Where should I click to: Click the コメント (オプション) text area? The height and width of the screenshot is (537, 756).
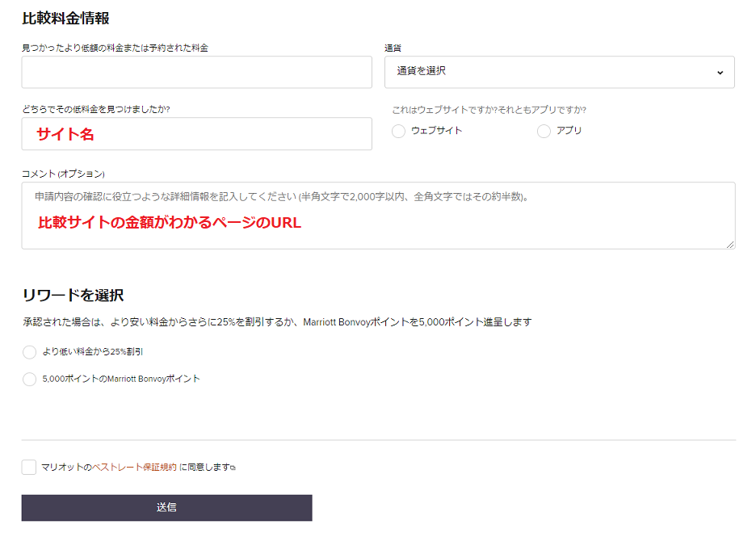(379, 216)
